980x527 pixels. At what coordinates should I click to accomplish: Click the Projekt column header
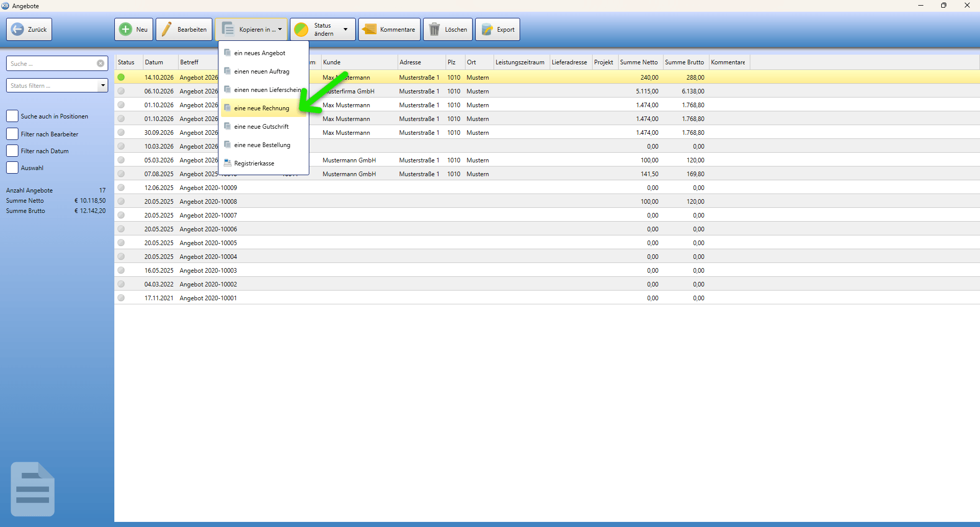click(x=604, y=62)
